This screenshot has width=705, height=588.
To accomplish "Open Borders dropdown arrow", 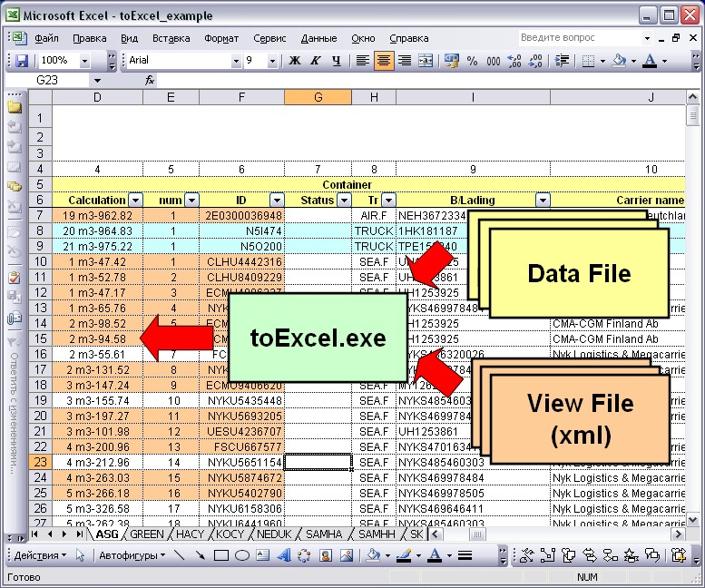I will tap(603, 61).
